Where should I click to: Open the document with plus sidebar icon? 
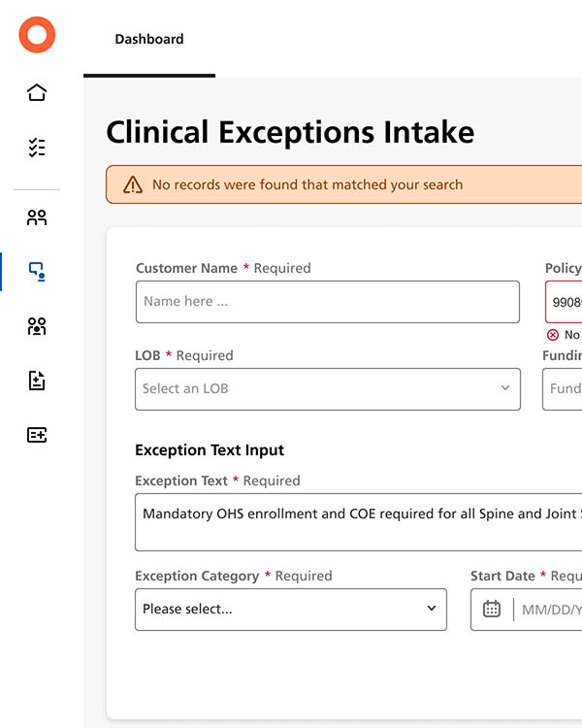click(37, 381)
